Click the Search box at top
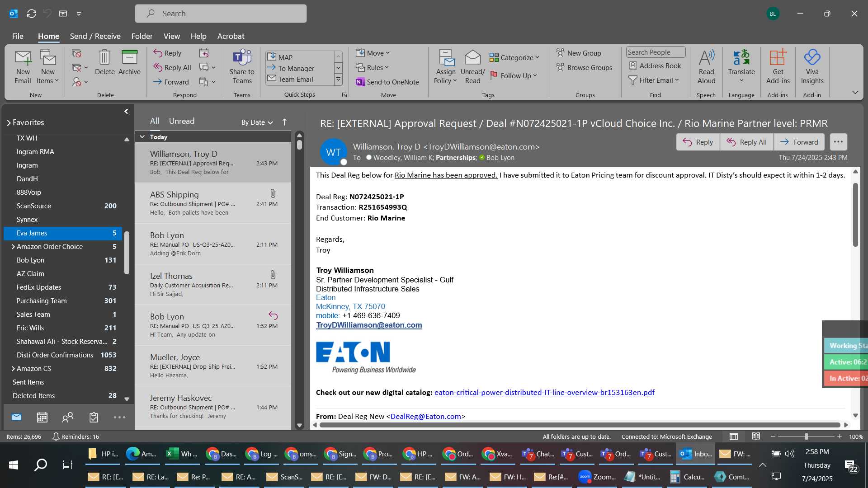868x488 pixels. 221,14
